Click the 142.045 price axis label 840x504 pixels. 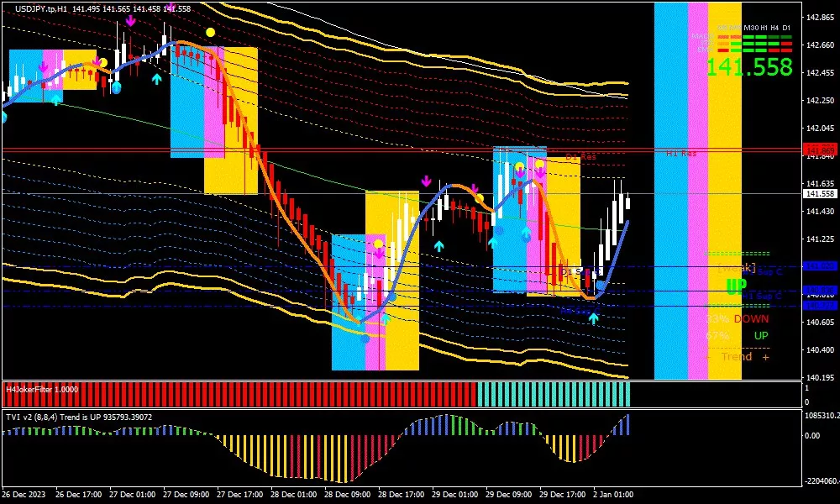pyautogui.click(x=820, y=129)
